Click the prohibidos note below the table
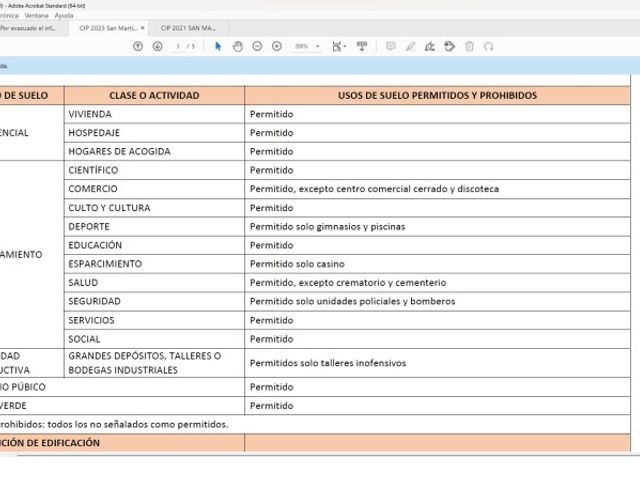The height and width of the screenshot is (480, 640). click(114, 424)
